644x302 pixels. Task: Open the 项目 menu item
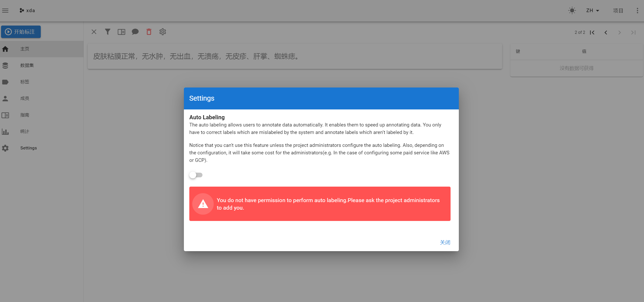click(x=618, y=10)
